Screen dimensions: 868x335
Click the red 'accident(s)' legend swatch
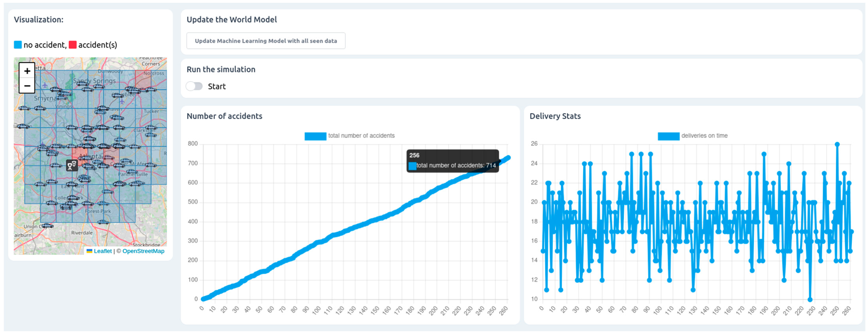[x=72, y=45]
